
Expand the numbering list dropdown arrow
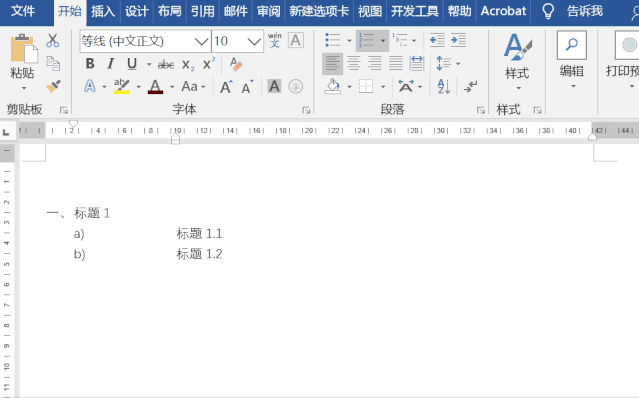click(x=383, y=40)
